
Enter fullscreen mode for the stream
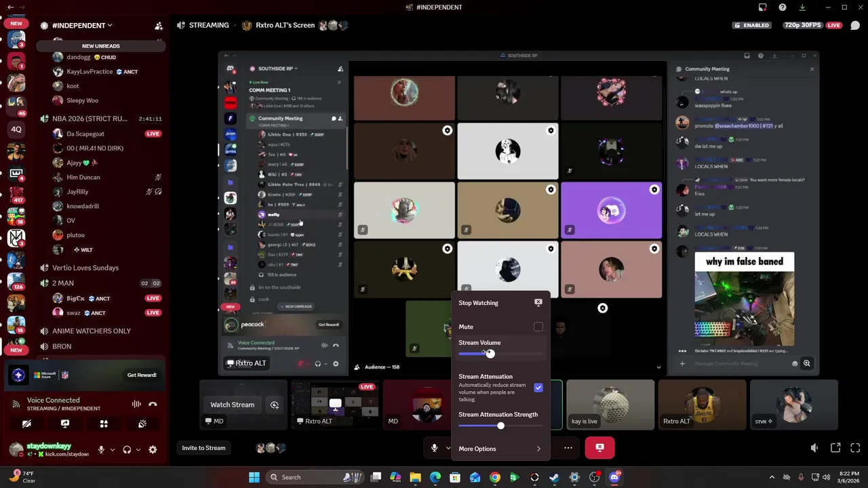coord(855,447)
